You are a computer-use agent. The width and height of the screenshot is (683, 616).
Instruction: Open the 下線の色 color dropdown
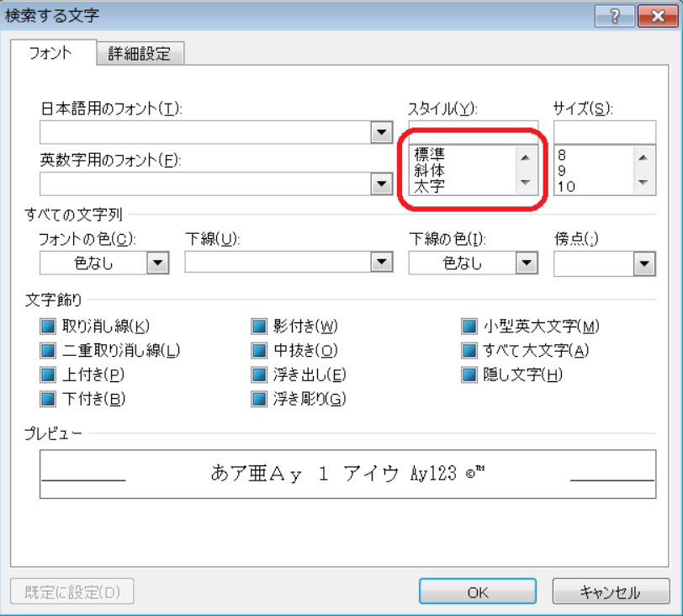point(527,263)
